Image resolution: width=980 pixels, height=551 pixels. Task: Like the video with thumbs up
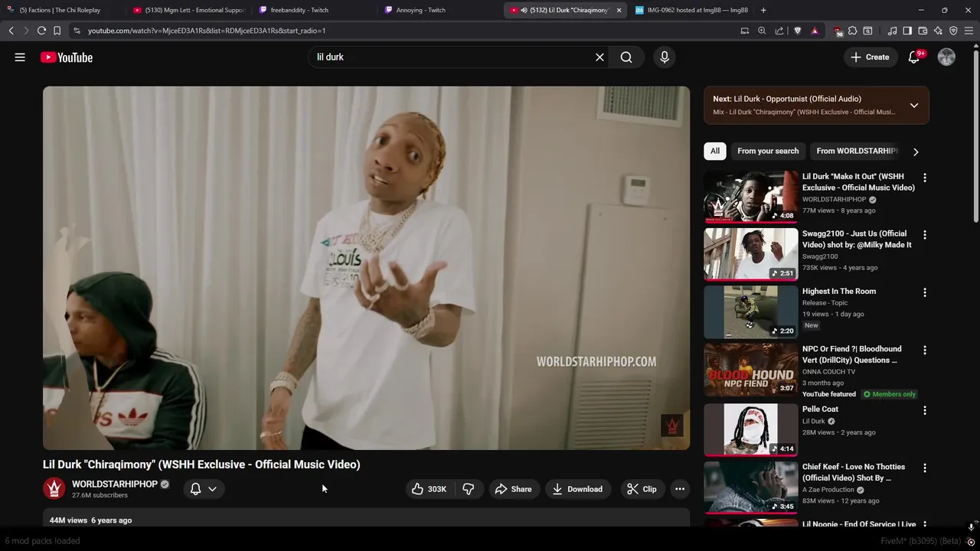coord(430,489)
